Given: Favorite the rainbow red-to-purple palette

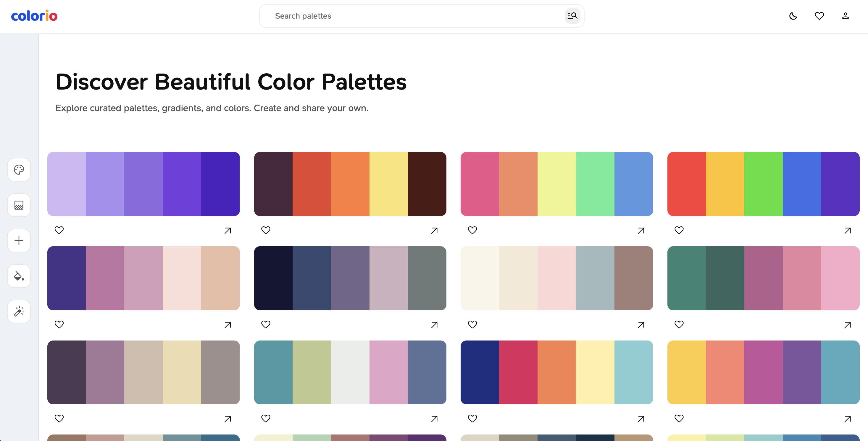Looking at the screenshot, I should coord(679,230).
